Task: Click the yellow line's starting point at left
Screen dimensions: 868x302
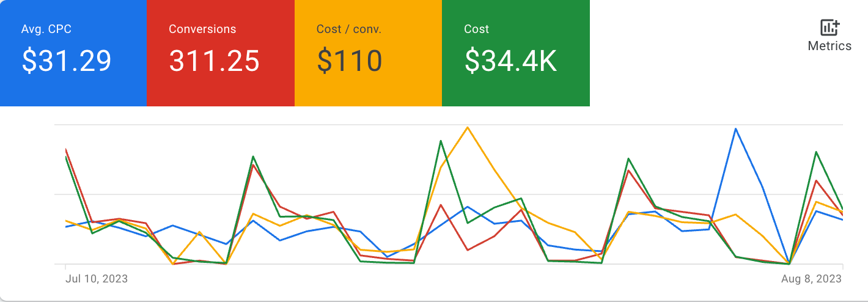Action: (65, 221)
